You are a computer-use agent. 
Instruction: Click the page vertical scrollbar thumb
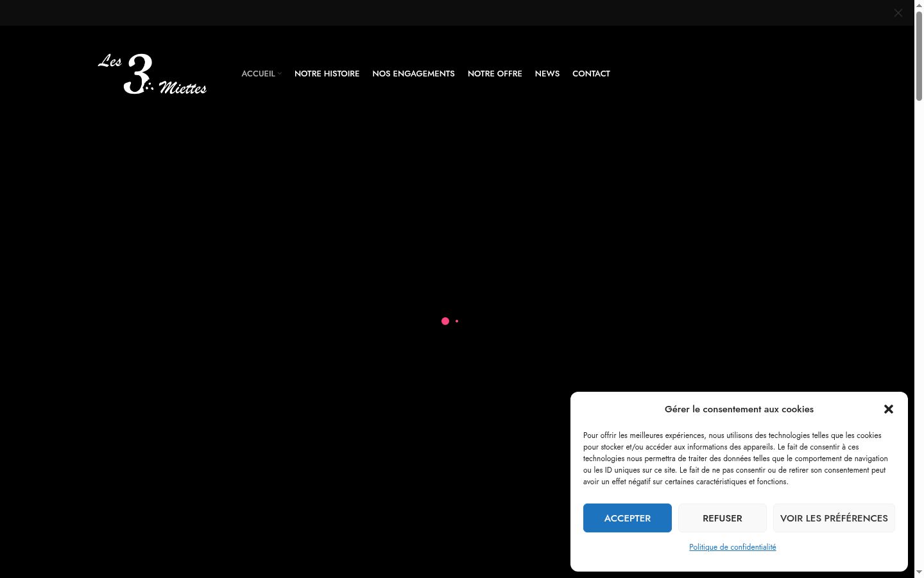pyautogui.click(x=919, y=56)
